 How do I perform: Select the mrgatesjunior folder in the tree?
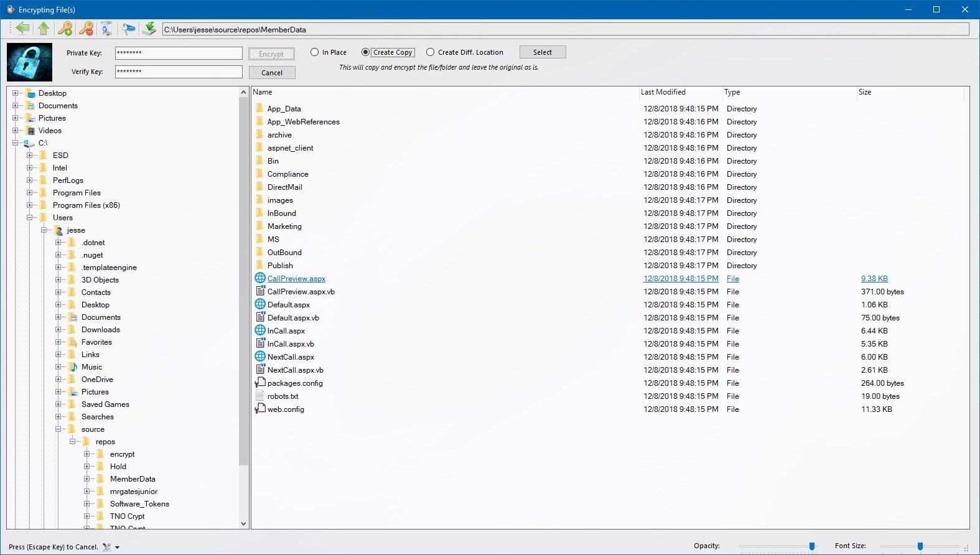pyautogui.click(x=134, y=492)
